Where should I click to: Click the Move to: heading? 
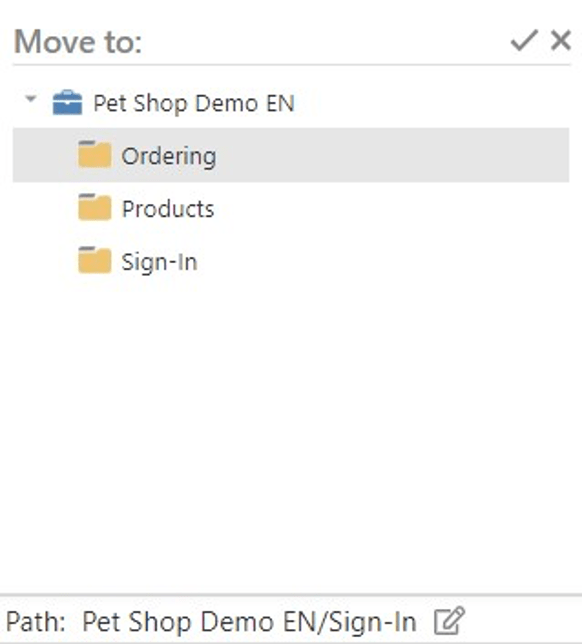click(x=78, y=41)
